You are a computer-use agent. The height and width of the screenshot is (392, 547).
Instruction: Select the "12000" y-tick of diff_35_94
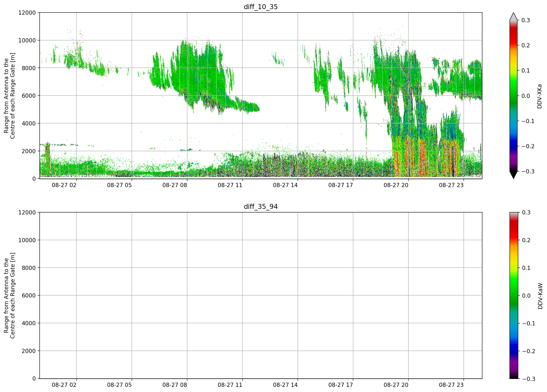(27, 212)
